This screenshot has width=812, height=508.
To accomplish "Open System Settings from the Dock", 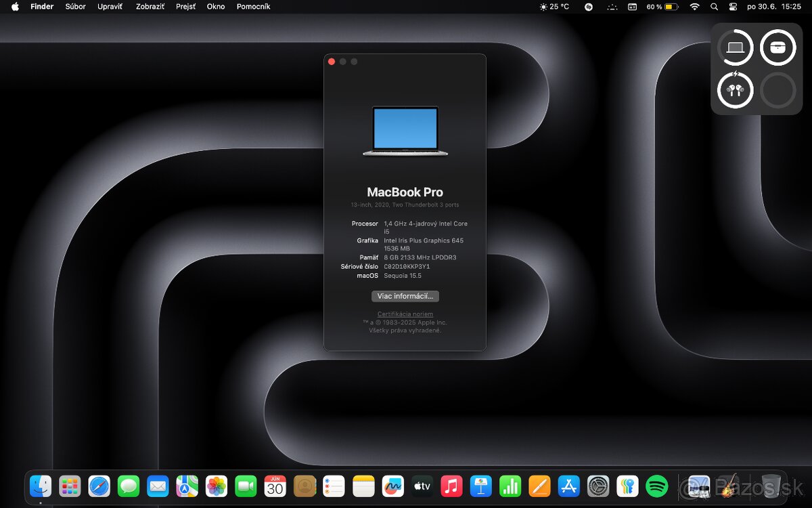I will pyautogui.click(x=598, y=486).
